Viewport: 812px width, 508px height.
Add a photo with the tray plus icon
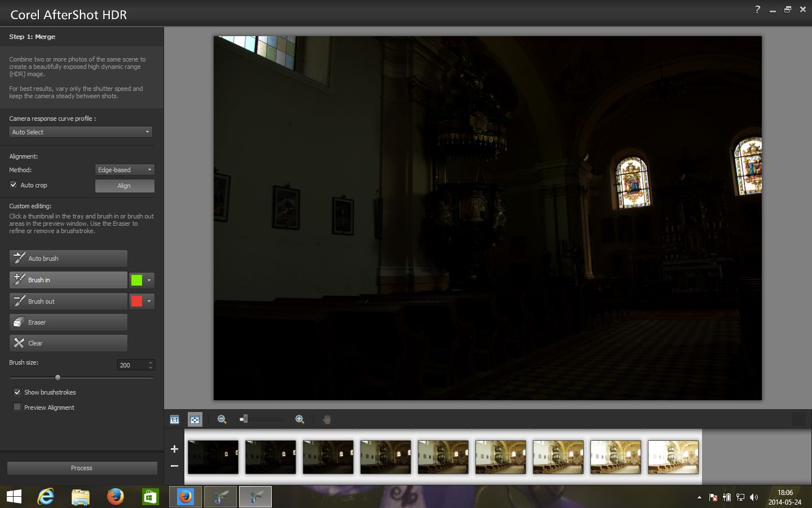[x=174, y=449]
